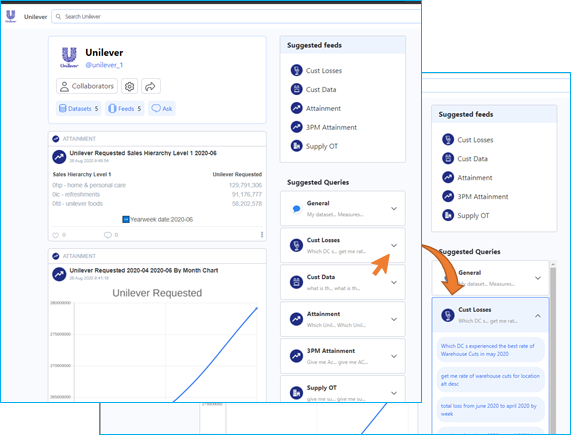This screenshot has width=571, height=435.
Task: Open the Collaborators button
Action: [87, 86]
